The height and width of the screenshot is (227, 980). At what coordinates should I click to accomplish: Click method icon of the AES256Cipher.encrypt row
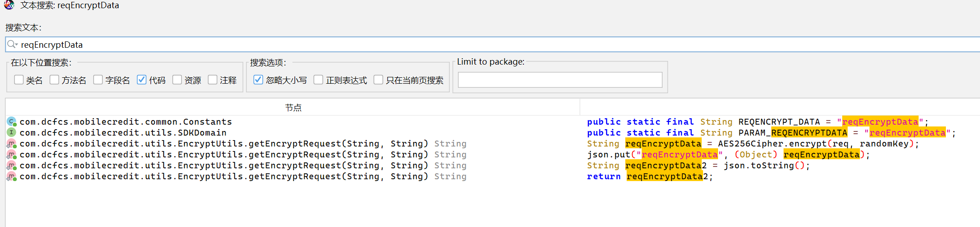[11, 144]
